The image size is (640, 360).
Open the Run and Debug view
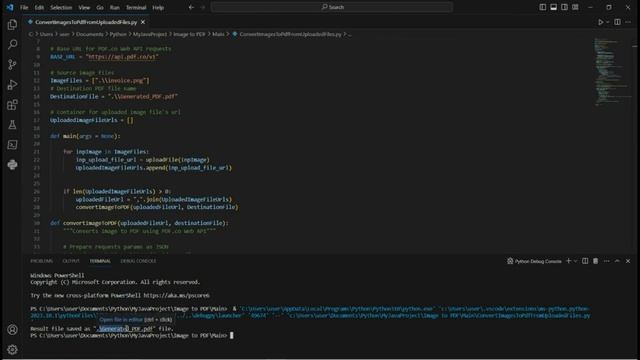pos(12,84)
